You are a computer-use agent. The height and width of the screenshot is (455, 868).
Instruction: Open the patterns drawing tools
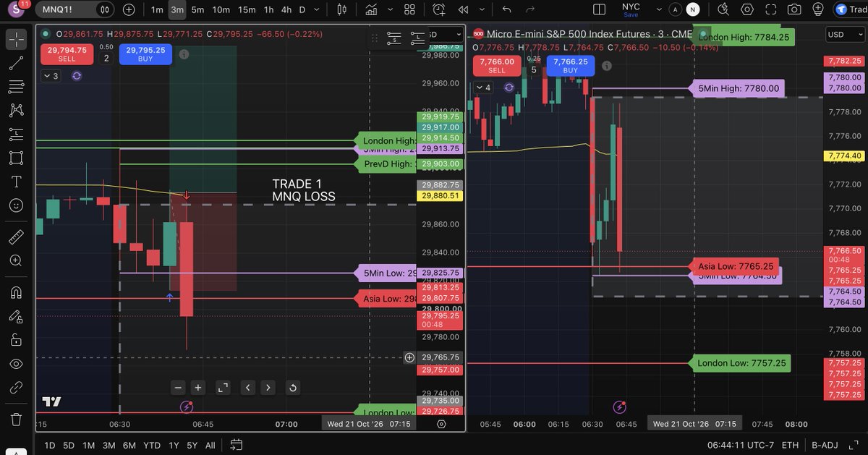point(16,111)
